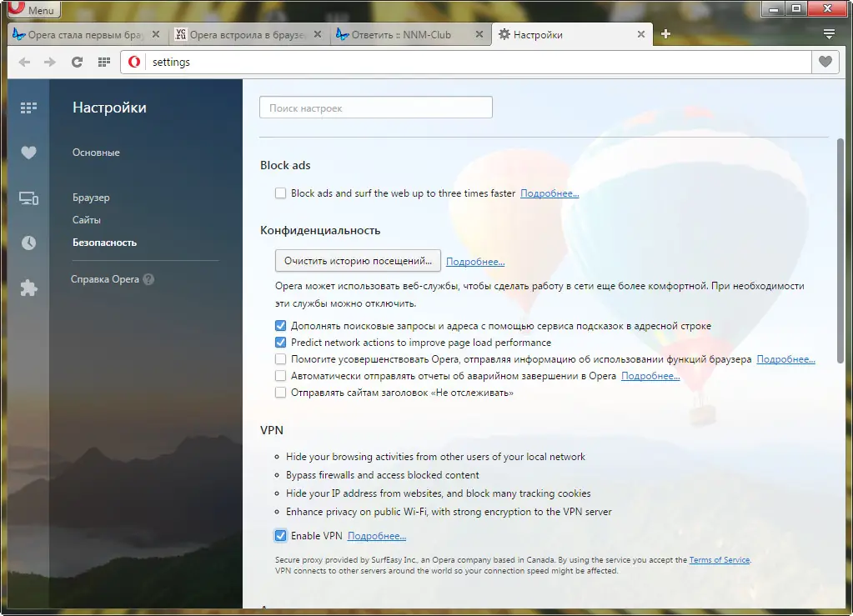
Task: Open 'Подробнее...' link for crash reports option
Action: click(650, 376)
